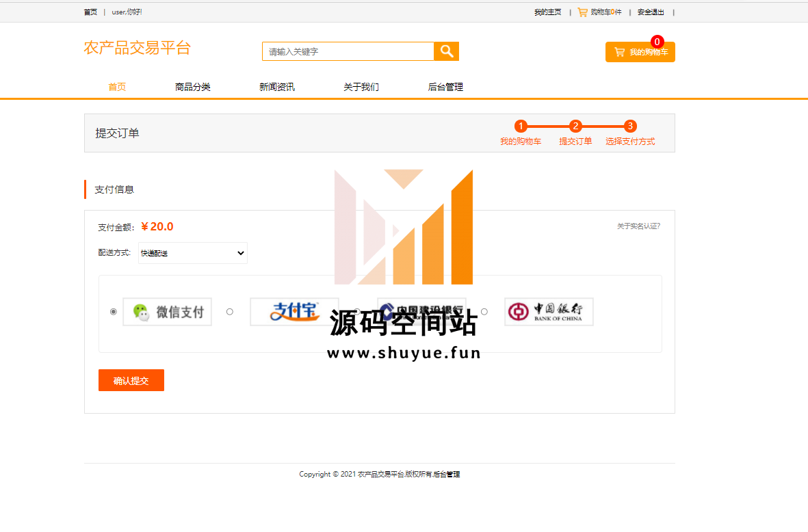The height and width of the screenshot is (532, 808).
Task: Open the 关于实名认证? link
Action: [638, 226]
